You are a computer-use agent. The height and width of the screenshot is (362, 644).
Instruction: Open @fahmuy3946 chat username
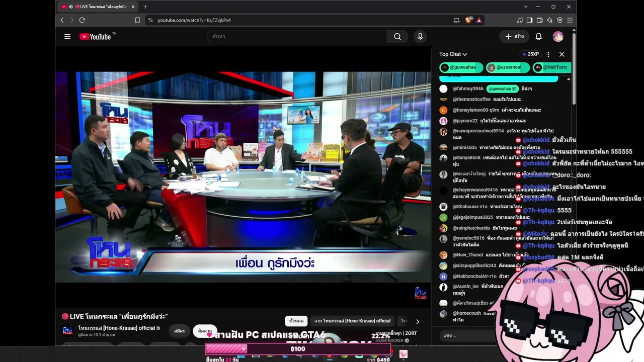click(468, 88)
